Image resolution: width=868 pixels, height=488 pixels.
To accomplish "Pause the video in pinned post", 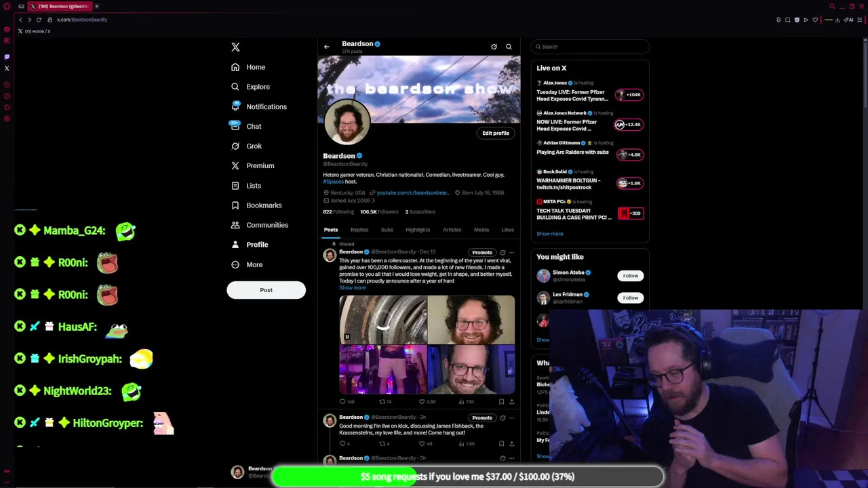I will [347, 337].
